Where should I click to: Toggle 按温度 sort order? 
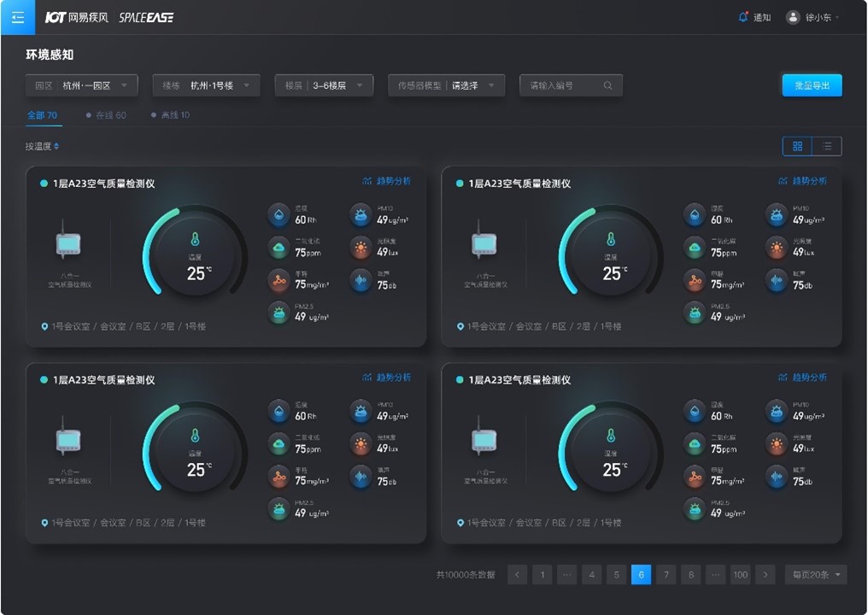(43, 146)
